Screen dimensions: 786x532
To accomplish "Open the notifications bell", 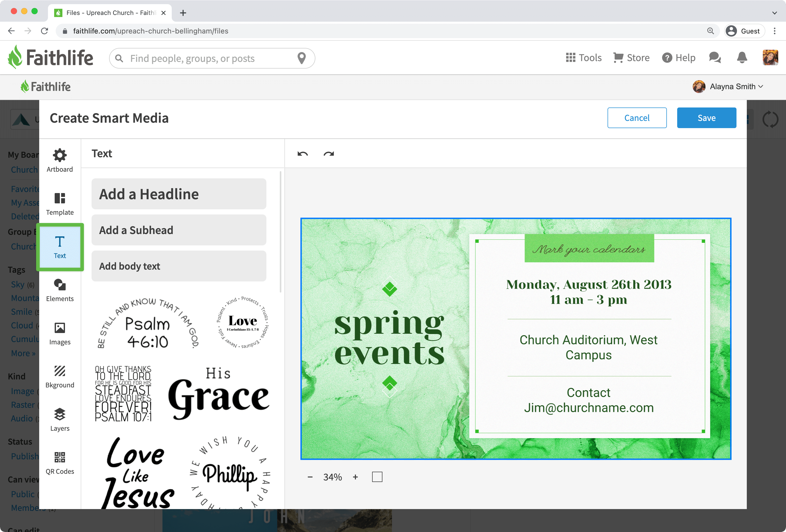I will coord(742,58).
